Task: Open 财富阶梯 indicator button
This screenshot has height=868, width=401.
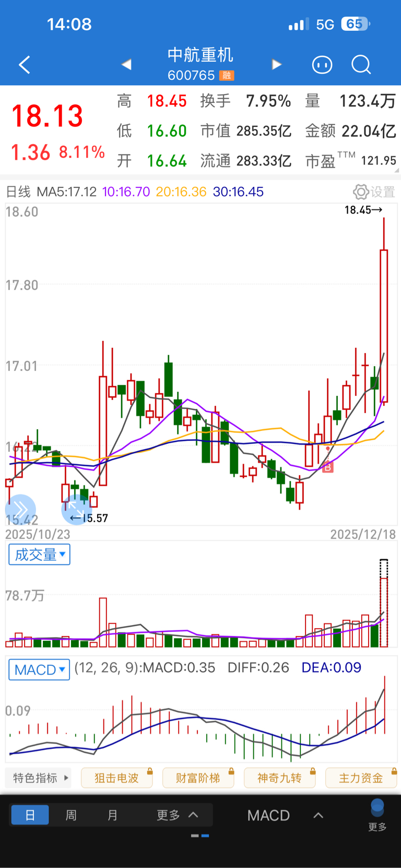Action: pos(198,778)
